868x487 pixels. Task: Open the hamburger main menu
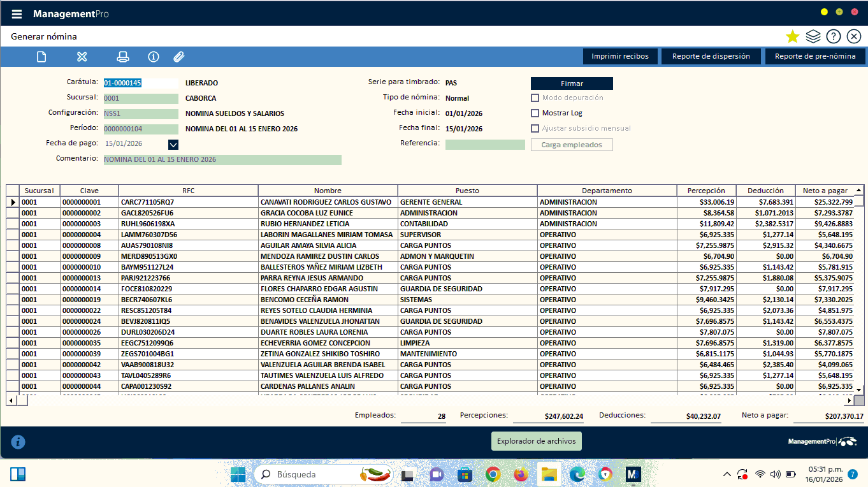tap(17, 14)
